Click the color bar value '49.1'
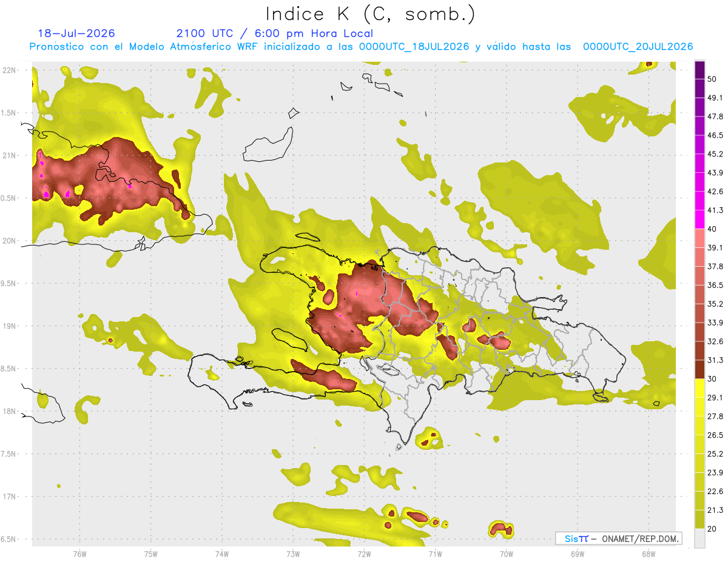This screenshot has height=562, width=728. point(716,98)
